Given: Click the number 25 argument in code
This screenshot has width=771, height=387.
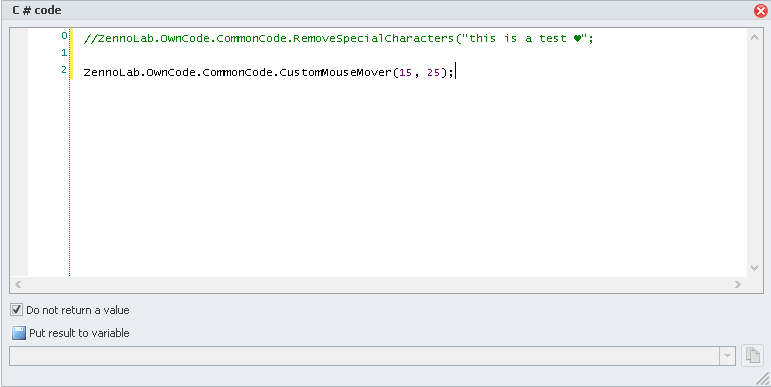Looking at the screenshot, I should [x=433, y=73].
